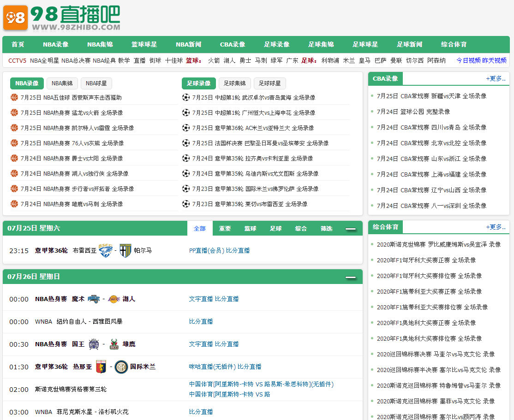Viewport: 514px width, 420px height.
Task: Click basketball icon beside 76人vs灰熊 row
Action: (x=14, y=143)
